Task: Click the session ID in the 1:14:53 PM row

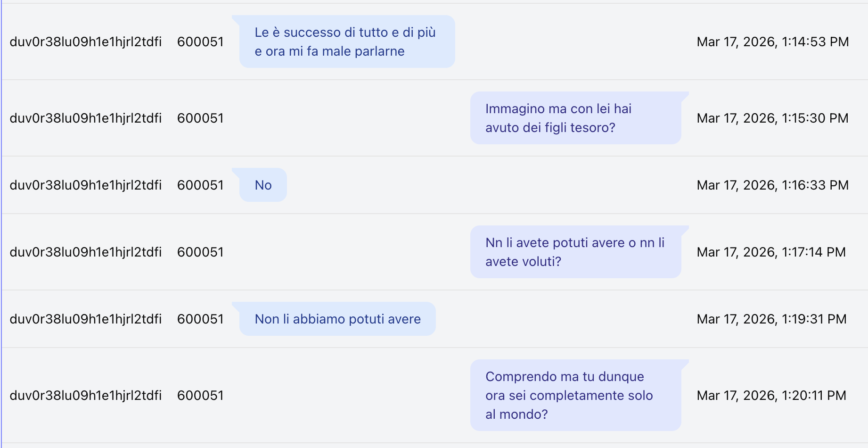Action: coord(86,41)
